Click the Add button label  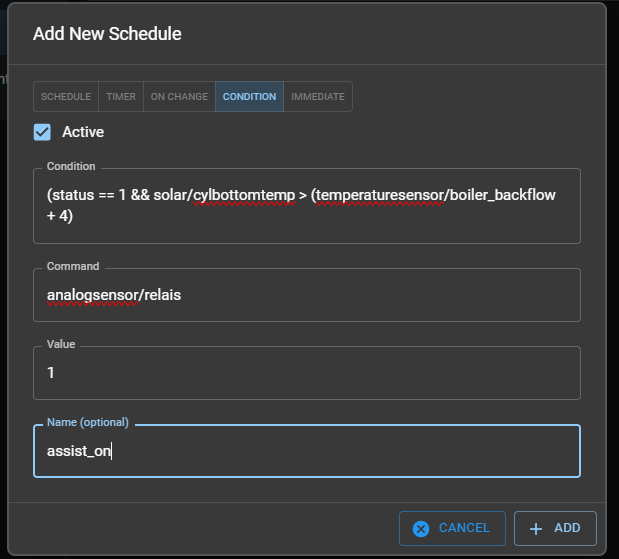coord(567,528)
